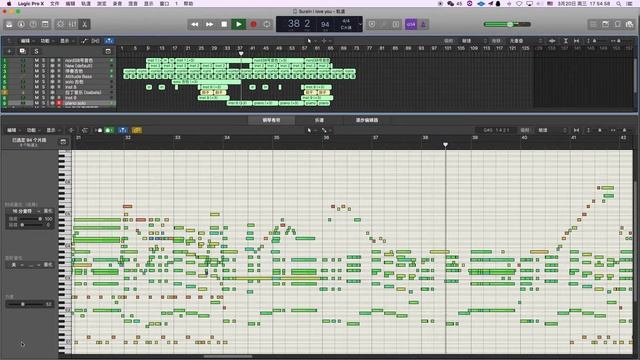Screen dimensions: 640x360
Task: Rewind the transport
Action: coord(195,24)
